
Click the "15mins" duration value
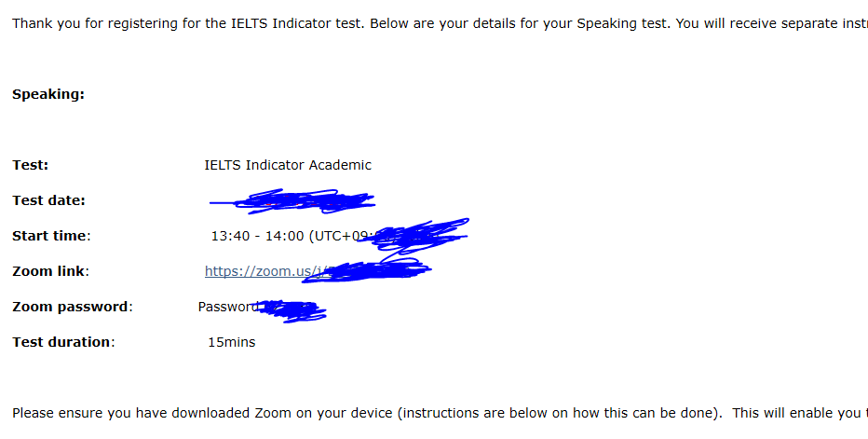(x=231, y=342)
